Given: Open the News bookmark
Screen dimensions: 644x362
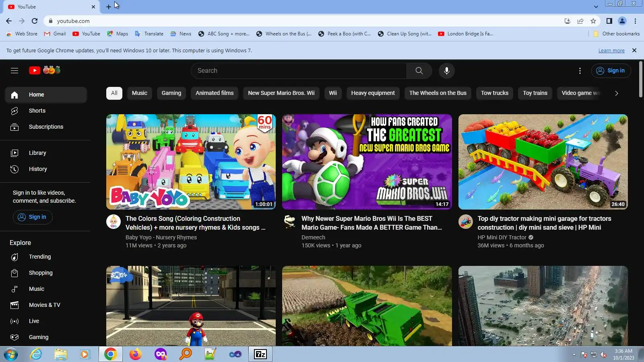Looking at the screenshot, I should coord(181,34).
